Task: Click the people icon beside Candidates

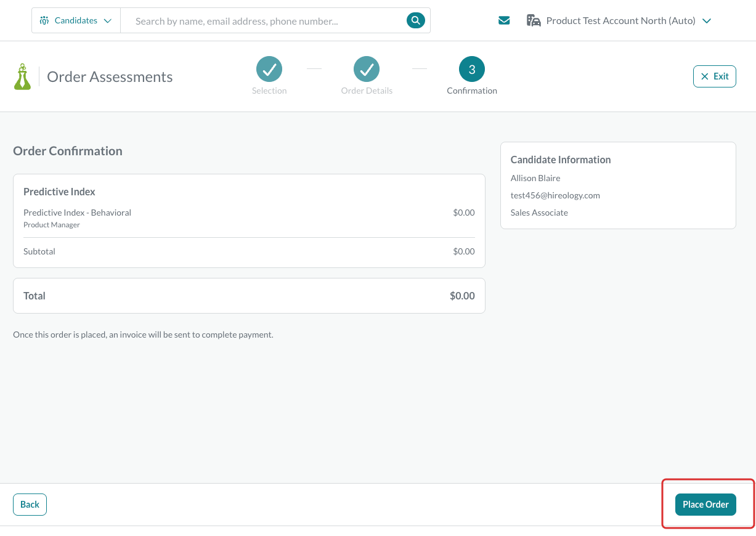Action: (44, 20)
